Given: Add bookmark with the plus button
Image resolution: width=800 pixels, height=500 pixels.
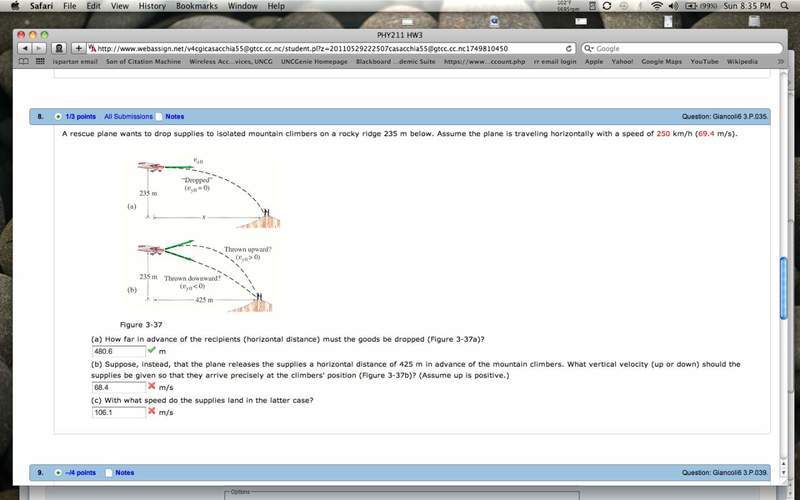Looking at the screenshot, I should click(x=78, y=48).
